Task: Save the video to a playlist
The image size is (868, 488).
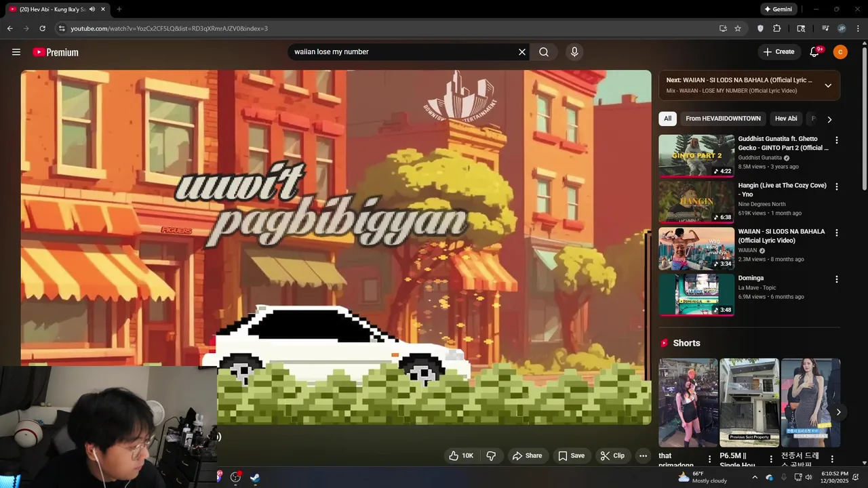Action: tap(571, 455)
